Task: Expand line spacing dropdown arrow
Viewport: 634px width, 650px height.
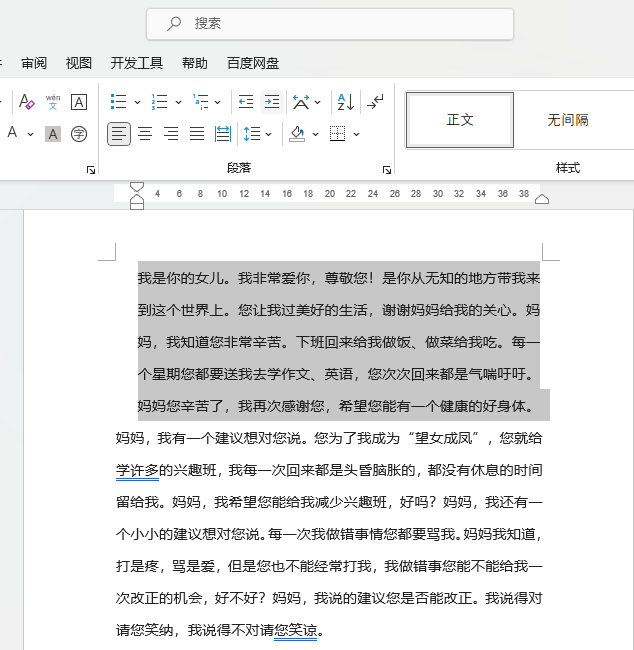Action: click(x=268, y=134)
